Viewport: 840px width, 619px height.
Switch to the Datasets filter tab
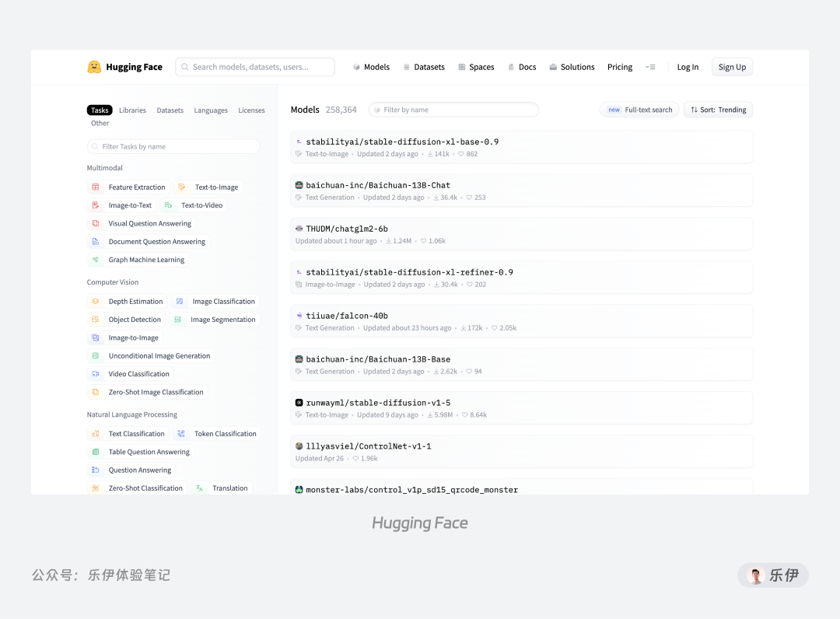pos(170,110)
